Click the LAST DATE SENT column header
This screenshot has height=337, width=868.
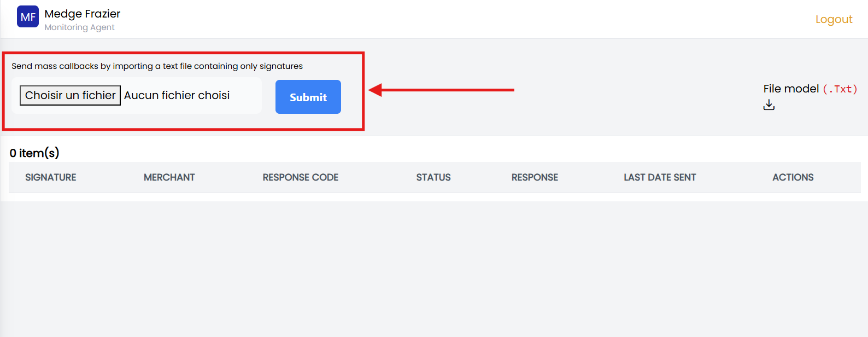(x=660, y=177)
